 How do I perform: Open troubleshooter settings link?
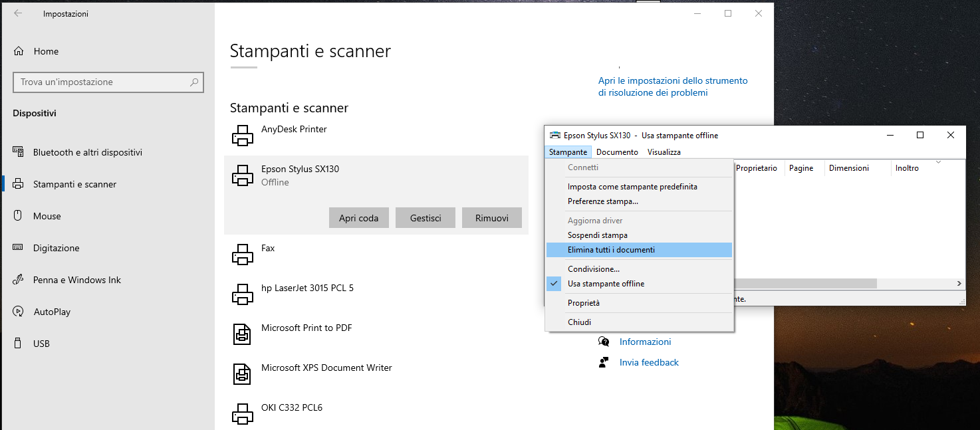point(673,86)
